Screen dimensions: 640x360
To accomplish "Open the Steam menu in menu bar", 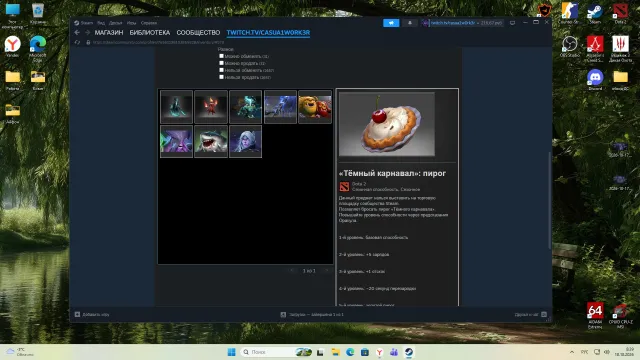I will pos(84,23).
